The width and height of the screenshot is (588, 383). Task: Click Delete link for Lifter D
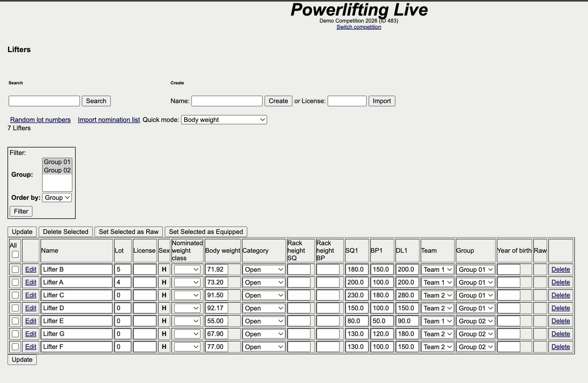pos(561,308)
